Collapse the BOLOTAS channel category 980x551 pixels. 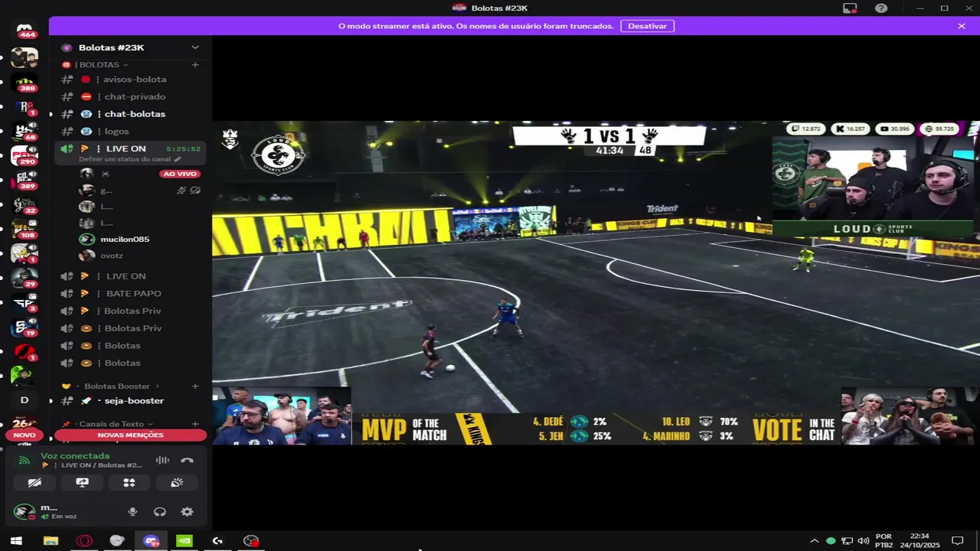[x=100, y=65]
